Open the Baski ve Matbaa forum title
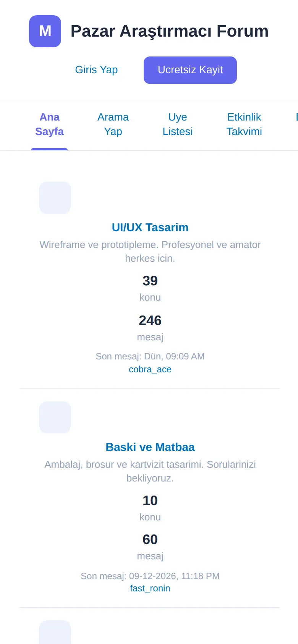The width and height of the screenshot is (298, 644). [x=150, y=447]
